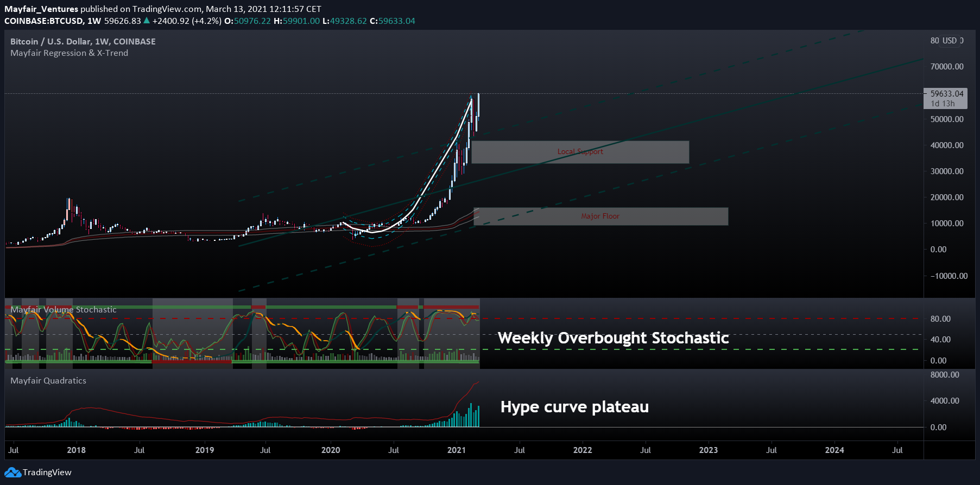980x485 pixels.
Task: Click Mayfair Regression & X-Trend indicator label
Action: [x=69, y=53]
